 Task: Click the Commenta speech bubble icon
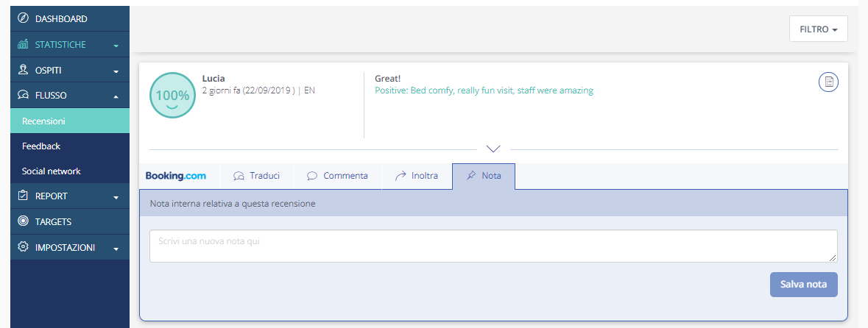pyautogui.click(x=312, y=176)
